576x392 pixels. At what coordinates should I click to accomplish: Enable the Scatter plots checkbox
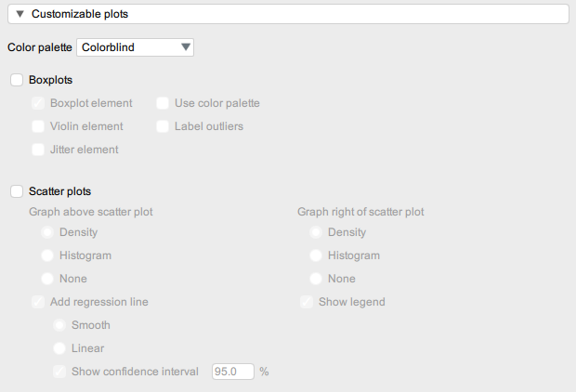click(x=17, y=191)
